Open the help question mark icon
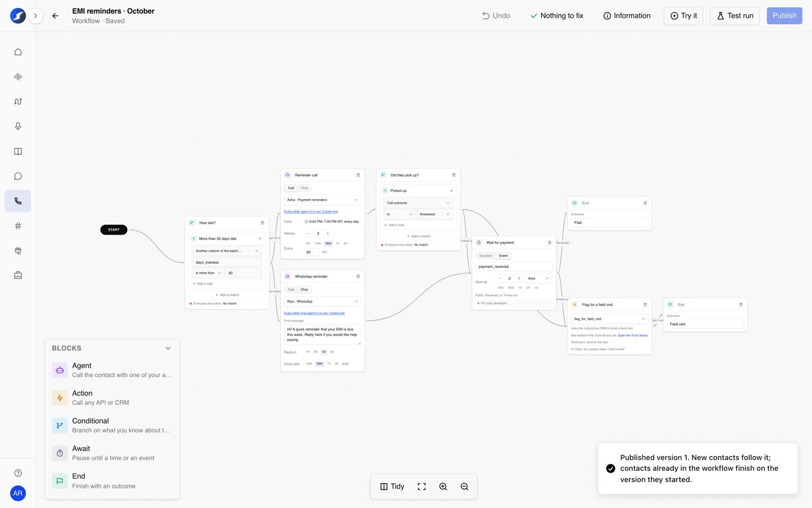 [x=18, y=473]
